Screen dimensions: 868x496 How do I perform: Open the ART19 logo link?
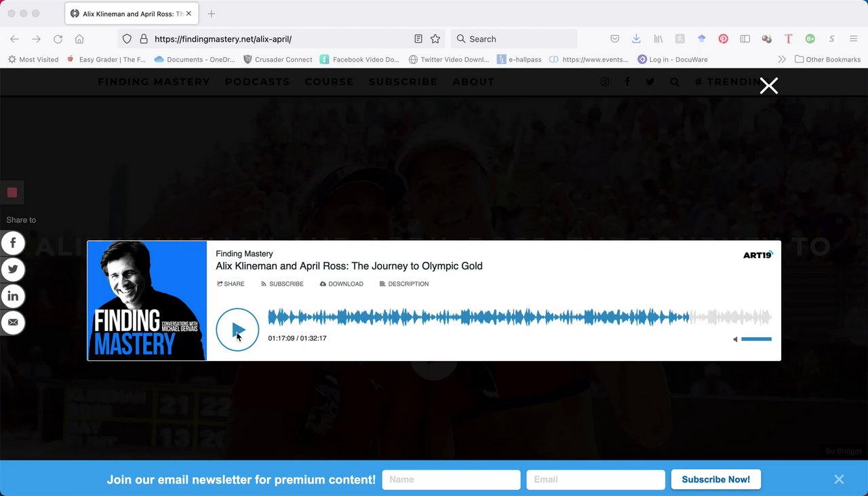point(758,255)
